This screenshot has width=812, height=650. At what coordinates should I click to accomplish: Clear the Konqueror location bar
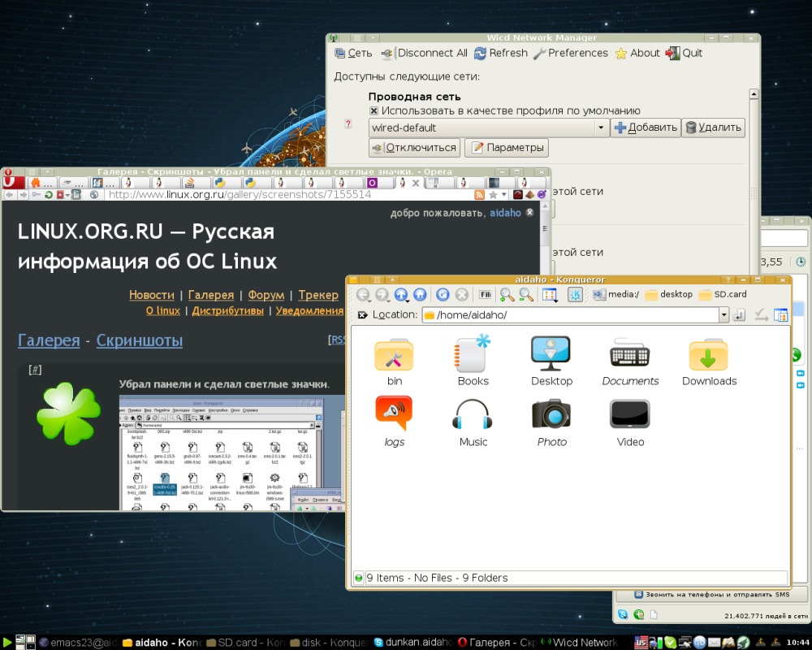pyautogui.click(x=362, y=314)
